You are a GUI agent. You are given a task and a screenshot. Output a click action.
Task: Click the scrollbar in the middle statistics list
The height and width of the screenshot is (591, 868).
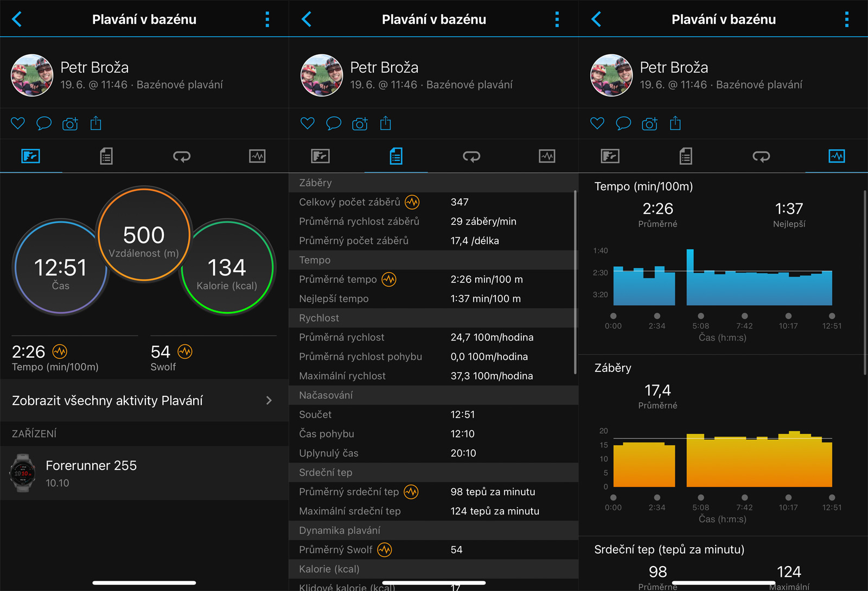point(575,282)
